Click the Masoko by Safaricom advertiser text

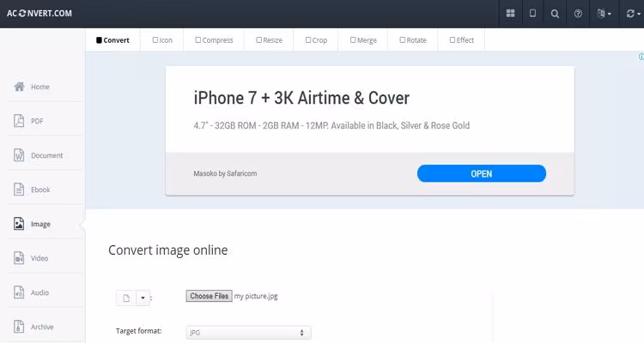coord(225,173)
